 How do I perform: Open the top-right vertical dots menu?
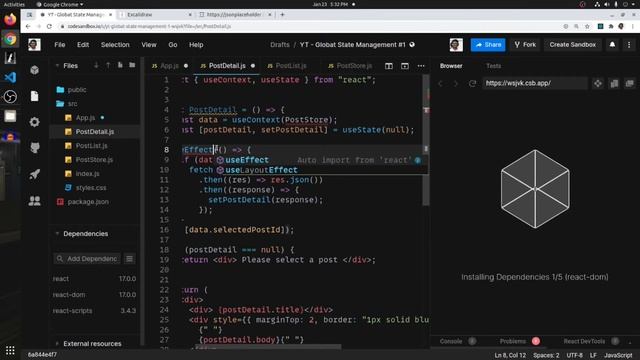click(629, 44)
